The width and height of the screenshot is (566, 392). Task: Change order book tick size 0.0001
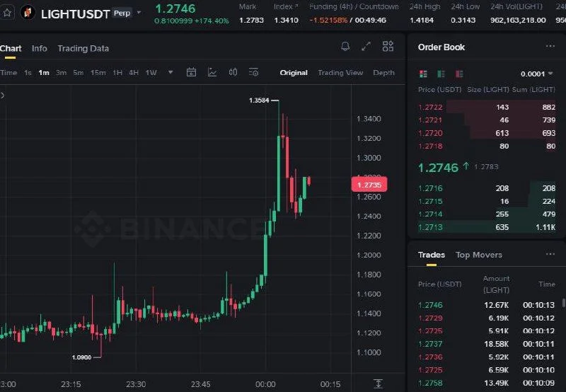pos(536,74)
